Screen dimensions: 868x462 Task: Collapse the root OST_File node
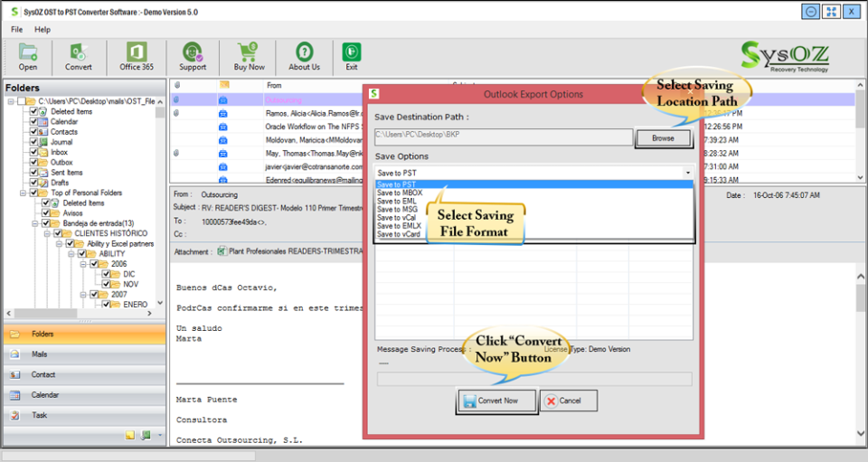11,101
